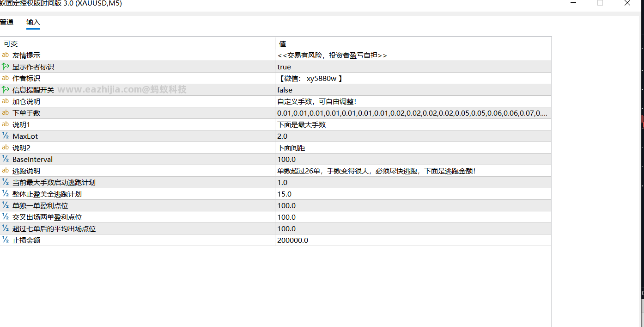Select the 整体止盈美金逃跑计划 parameter name
This screenshot has height=327, width=644.
[x=47, y=194]
